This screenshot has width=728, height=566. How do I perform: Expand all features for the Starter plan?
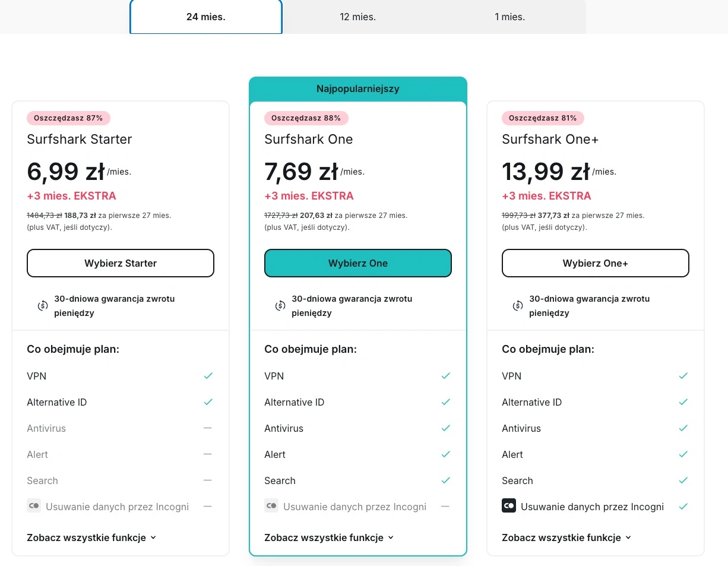[x=91, y=537]
